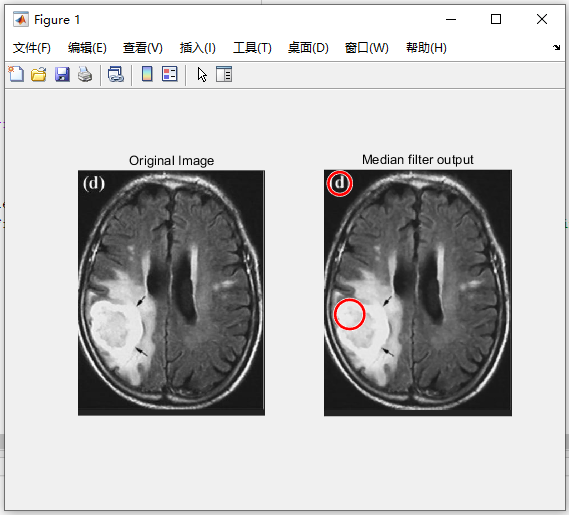This screenshot has width=569, height=515.
Task: Open the 查看(V) menu
Action: click(x=143, y=48)
